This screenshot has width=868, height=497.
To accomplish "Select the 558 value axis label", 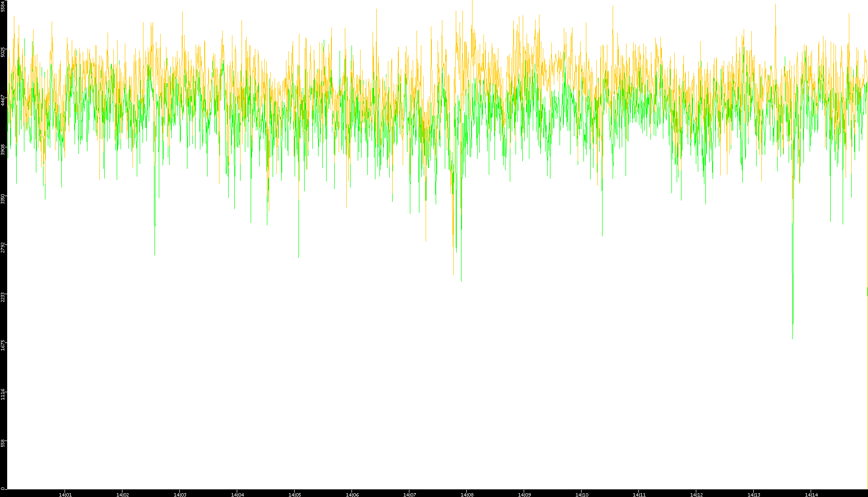I will 3,443.
